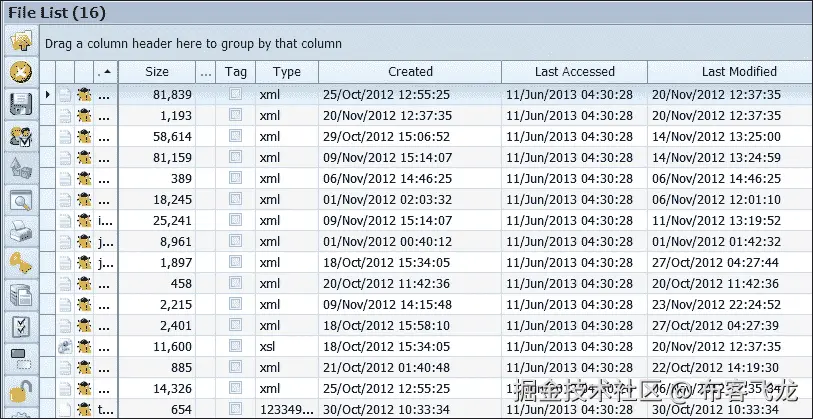Click the first row's indicator arrow
813x419 pixels.
click(x=48, y=94)
